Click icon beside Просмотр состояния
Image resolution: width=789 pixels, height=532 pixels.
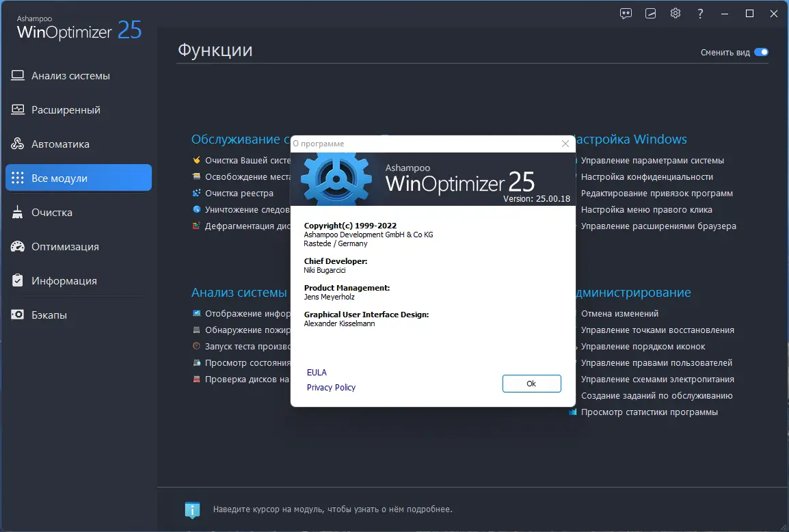[196, 362]
